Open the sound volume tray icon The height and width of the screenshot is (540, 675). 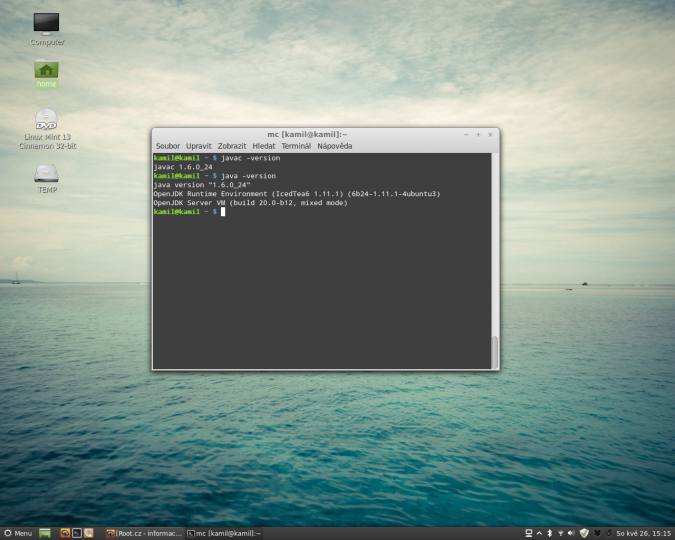pos(571,533)
